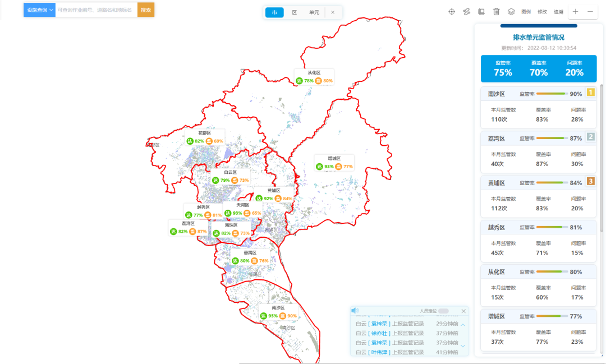
Task: Select the area selection tool
Action: (x=481, y=12)
